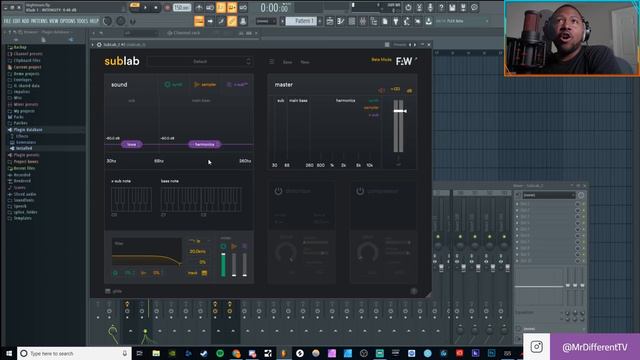Click the master volume fader handle
The width and height of the screenshot is (640, 360).
coord(400,111)
